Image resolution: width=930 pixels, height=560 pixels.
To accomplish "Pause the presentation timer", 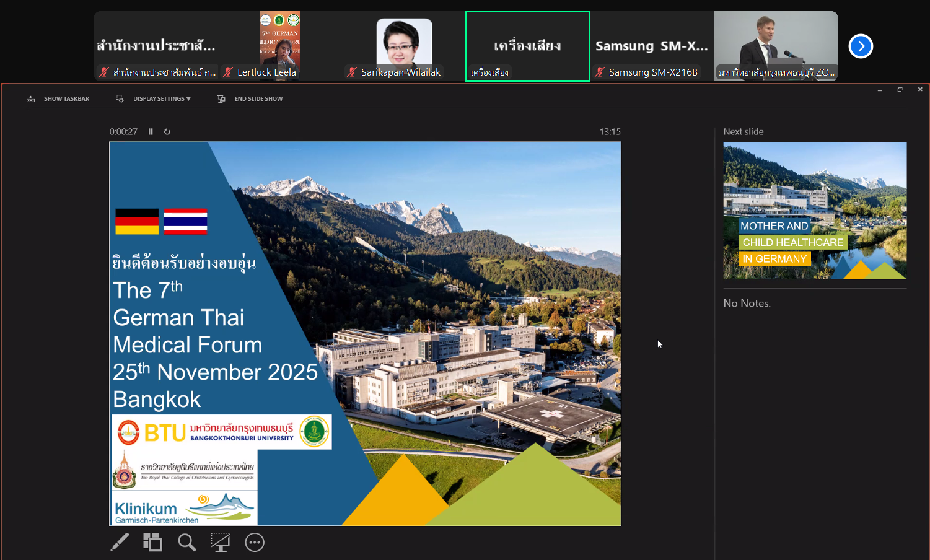I will pyautogui.click(x=151, y=131).
